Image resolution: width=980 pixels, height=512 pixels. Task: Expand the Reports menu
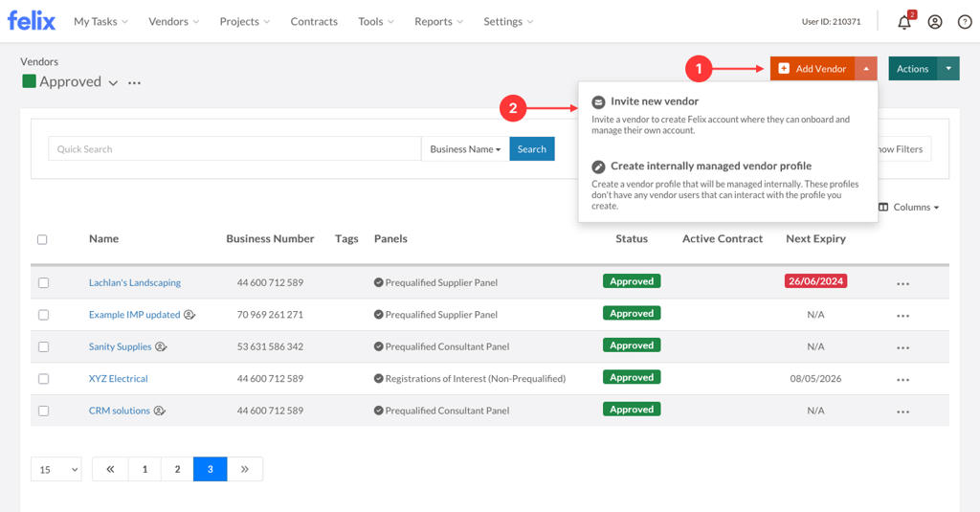pos(438,21)
